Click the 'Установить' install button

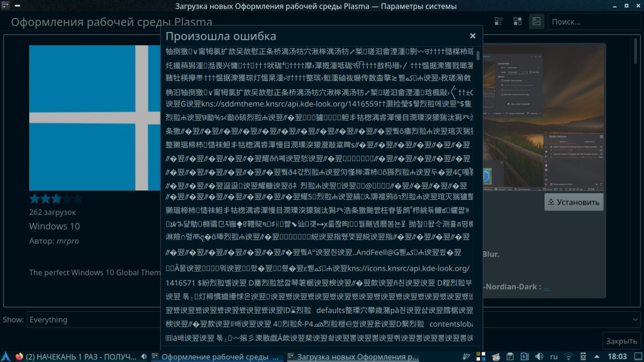574,202
